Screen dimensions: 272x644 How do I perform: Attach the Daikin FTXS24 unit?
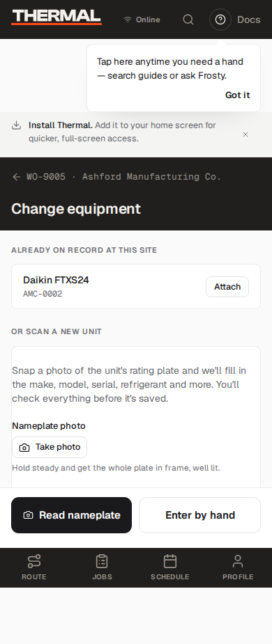pyautogui.click(x=227, y=287)
